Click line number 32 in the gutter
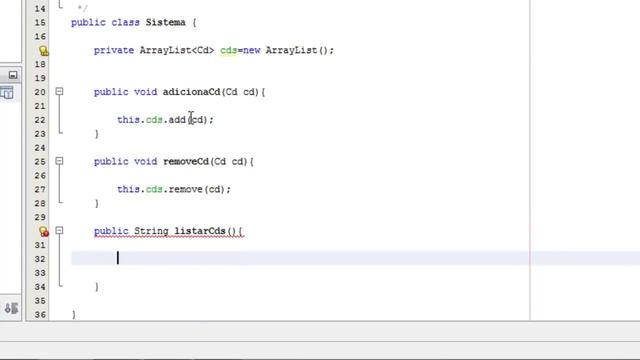Screen dimensions: 640x360 40,259
